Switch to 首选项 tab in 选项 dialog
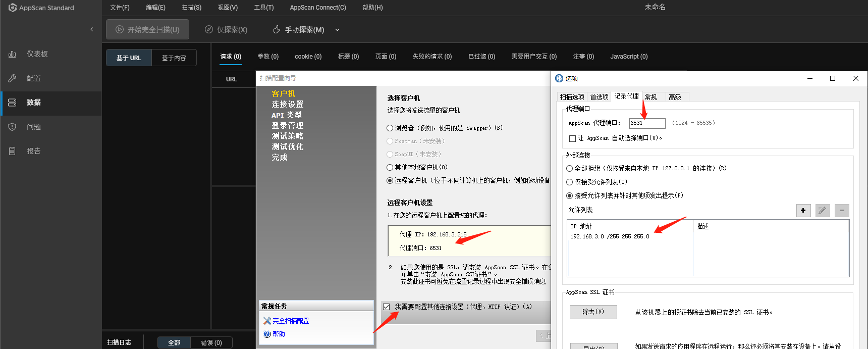 point(600,97)
